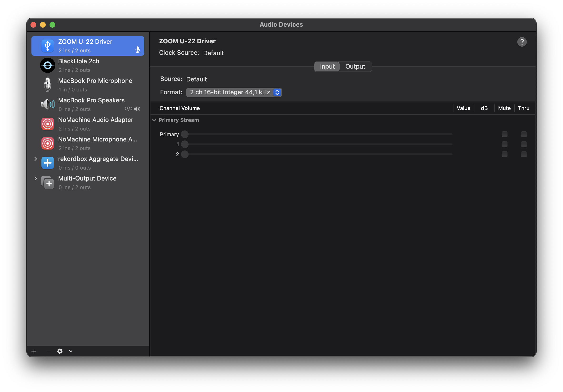This screenshot has width=563, height=392.
Task: Select the NoMachine Microphone A... device
Action: click(88, 143)
